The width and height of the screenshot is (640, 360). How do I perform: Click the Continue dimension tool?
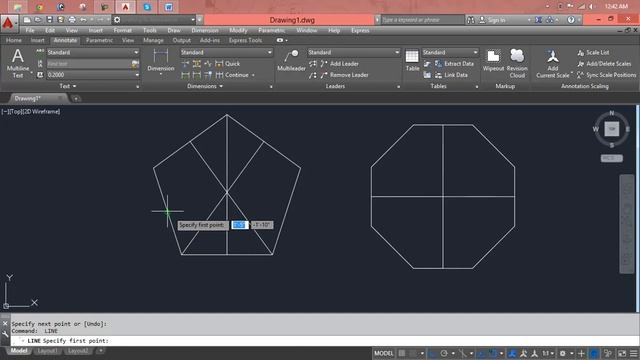[x=232, y=75]
